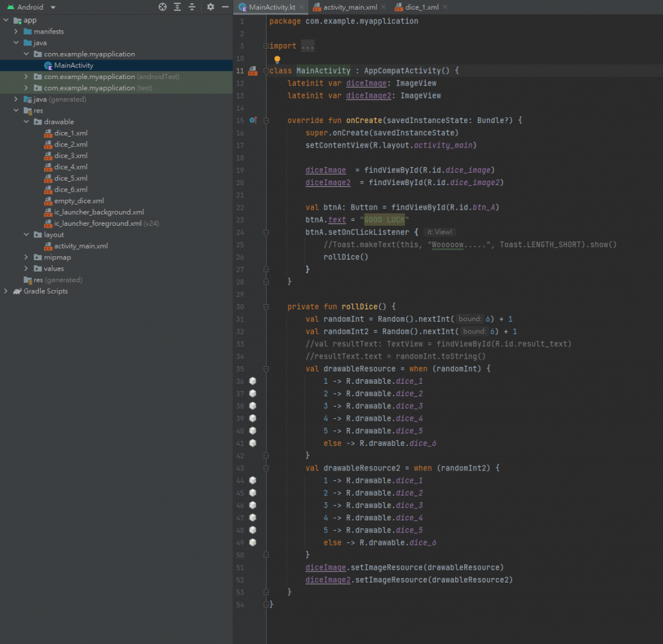Click the dice_1 drawable gutter preview on line 36
663x644 pixels.
tap(253, 381)
